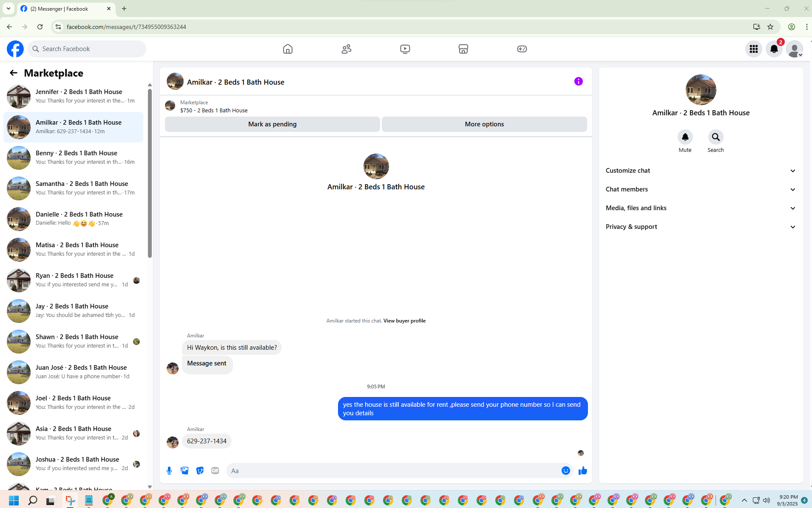Open the notifications bell
The image size is (812, 508).
pos(774,49)
